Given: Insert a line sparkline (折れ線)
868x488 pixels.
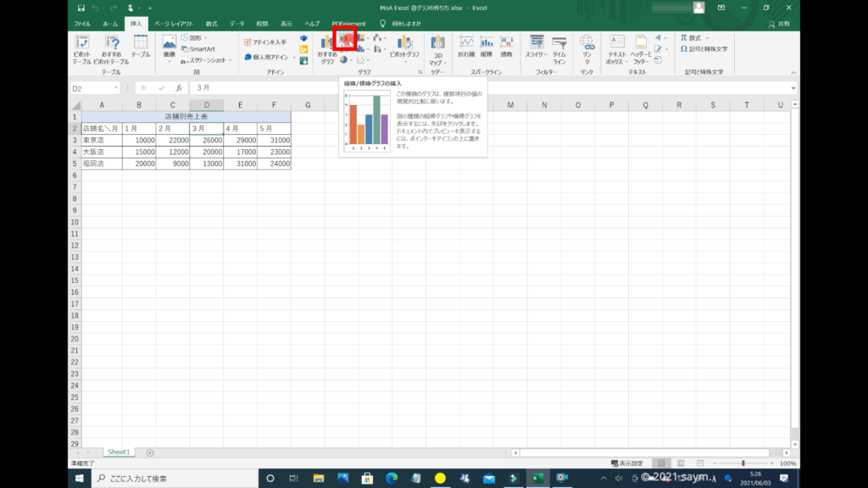Looking at the screenshot, I should pos(466,46).
